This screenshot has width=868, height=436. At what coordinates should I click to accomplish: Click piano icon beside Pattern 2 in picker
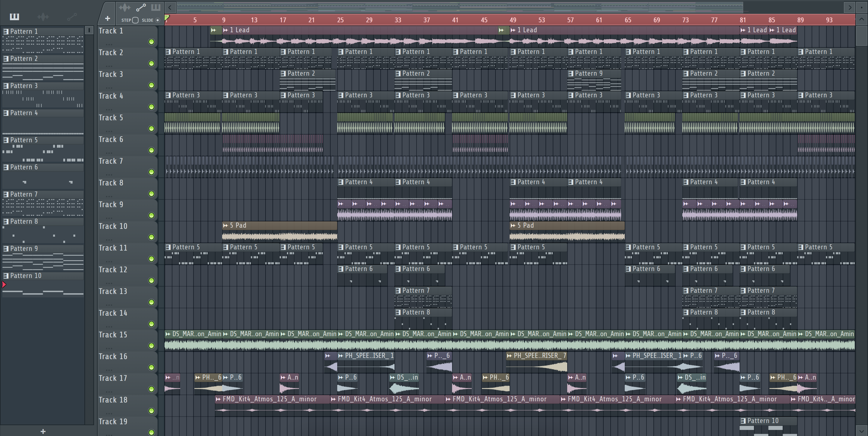6,59
